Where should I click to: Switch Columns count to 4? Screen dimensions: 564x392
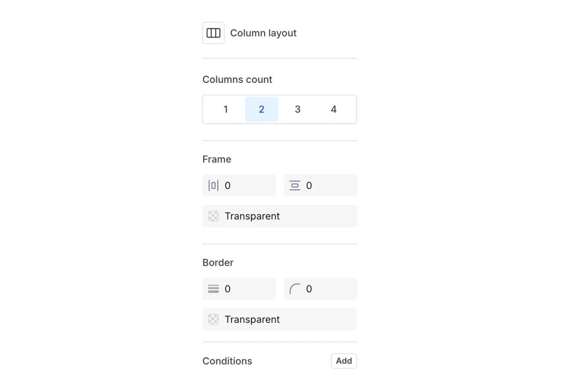click(x=333, y=109)
